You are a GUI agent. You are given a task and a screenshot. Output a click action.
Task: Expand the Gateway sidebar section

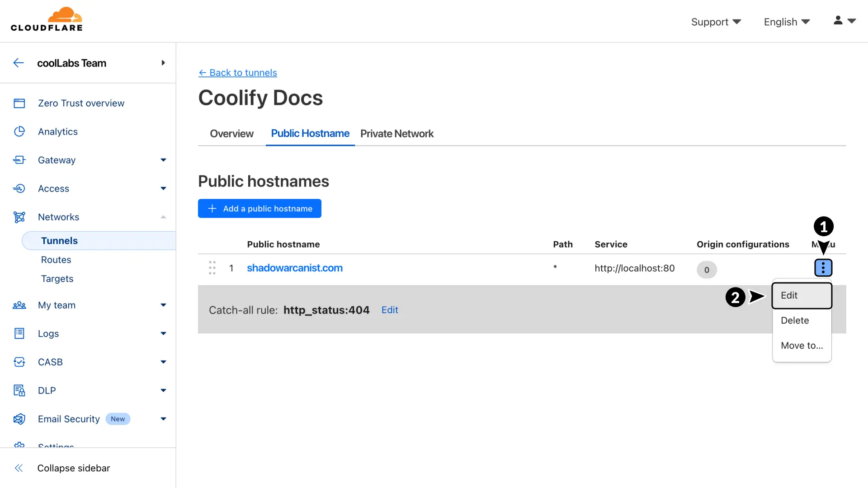(163, 160)
